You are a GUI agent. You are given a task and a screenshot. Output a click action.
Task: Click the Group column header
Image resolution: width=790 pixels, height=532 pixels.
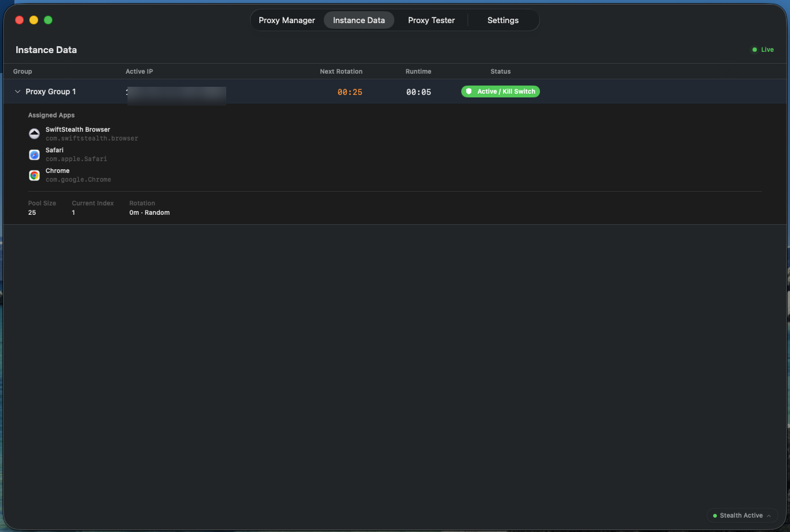pyautogui.click(x=22, y=71)
